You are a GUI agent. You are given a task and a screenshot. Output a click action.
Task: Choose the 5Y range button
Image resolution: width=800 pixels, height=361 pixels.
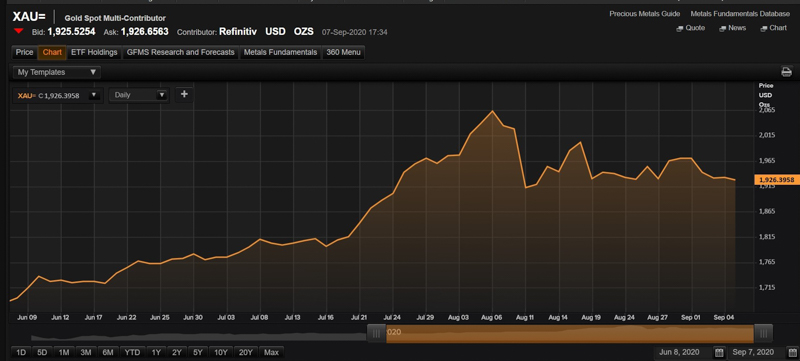[x=197, y=352]
